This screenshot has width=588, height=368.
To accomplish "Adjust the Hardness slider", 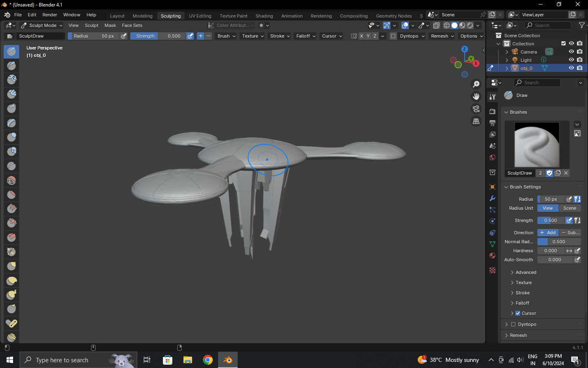I will pyautogui.click(x=551, y=251).
